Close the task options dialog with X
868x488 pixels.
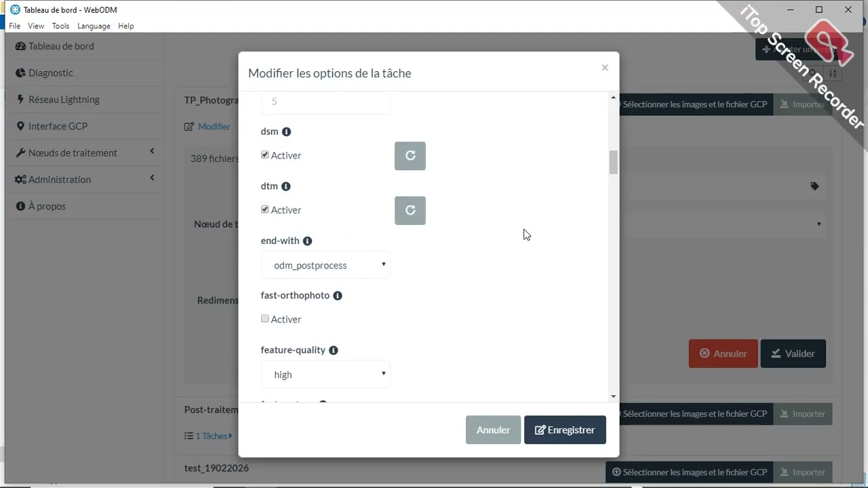click(605, 67)
